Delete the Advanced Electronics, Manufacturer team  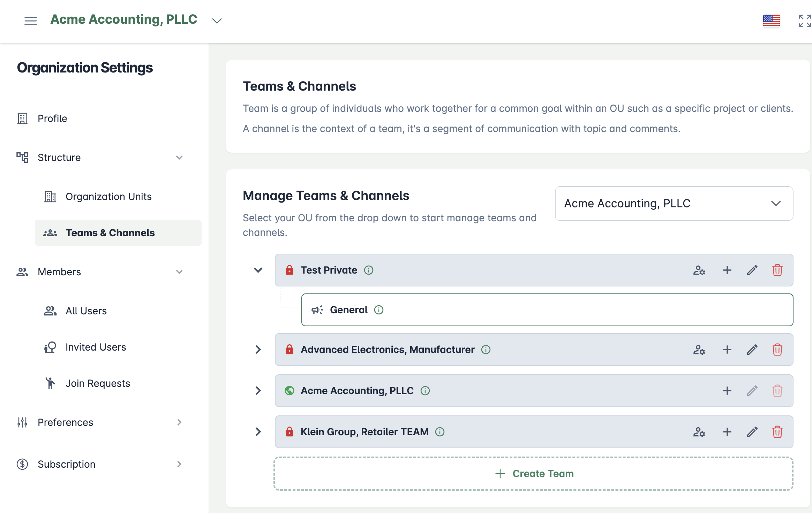[x=777, y=350]
